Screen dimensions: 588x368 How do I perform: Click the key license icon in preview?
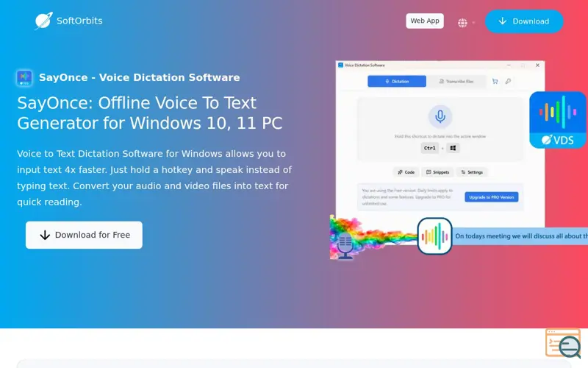(508, 81)
